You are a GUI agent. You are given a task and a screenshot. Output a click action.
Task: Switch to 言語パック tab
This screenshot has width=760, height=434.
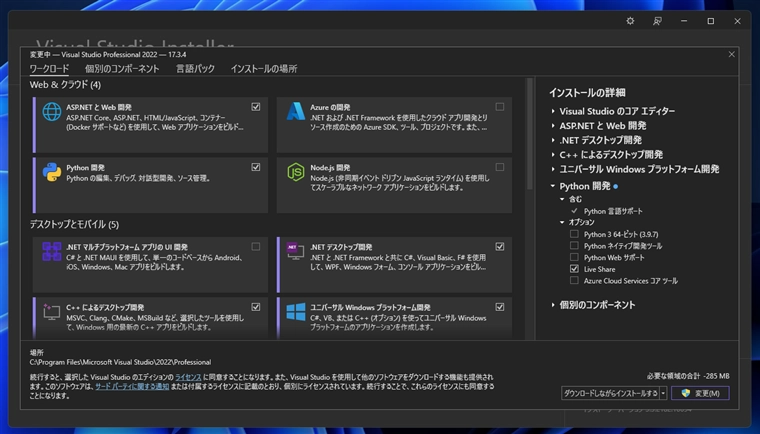195,69
